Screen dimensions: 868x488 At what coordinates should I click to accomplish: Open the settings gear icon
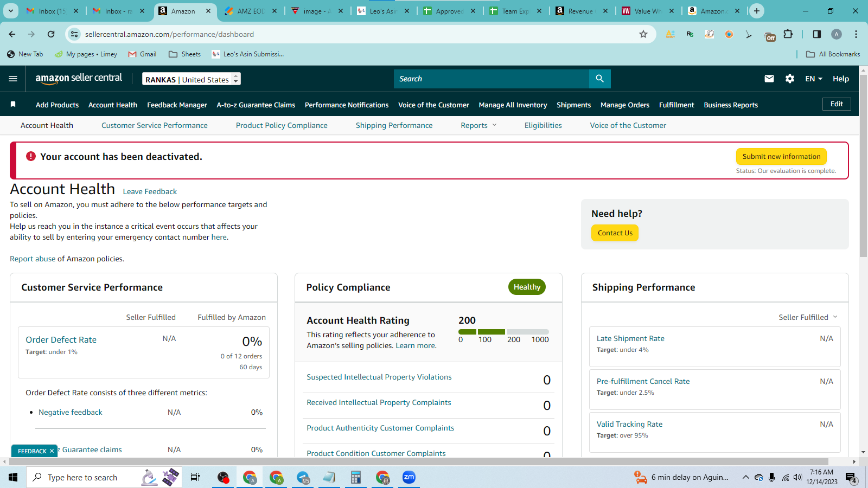[790, 79]
